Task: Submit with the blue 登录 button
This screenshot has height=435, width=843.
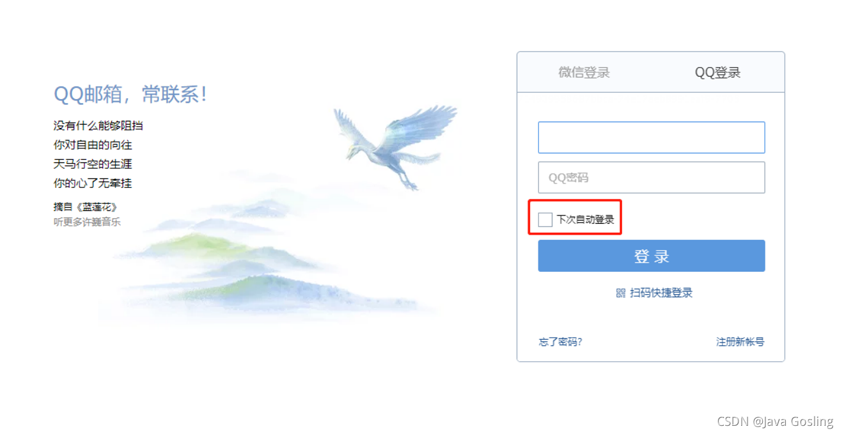Action: click(651, 256)
